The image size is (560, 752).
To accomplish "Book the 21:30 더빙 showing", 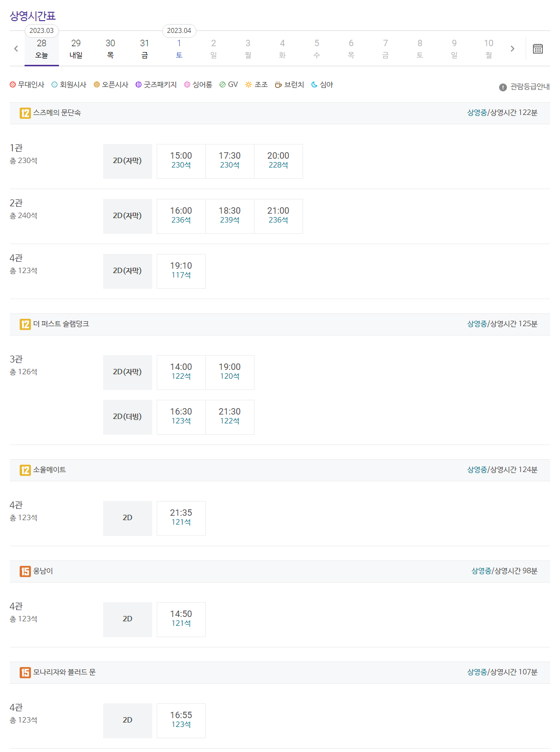I will pos(230,417).
